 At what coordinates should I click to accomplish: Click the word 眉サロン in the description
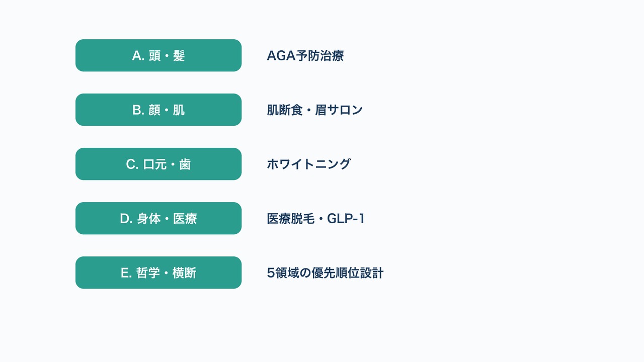(339, 110)
